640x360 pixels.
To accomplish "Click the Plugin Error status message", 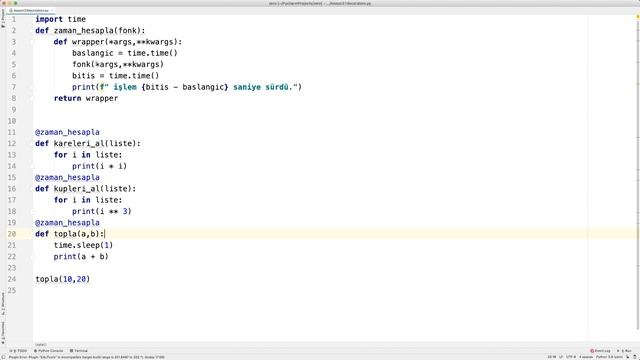I will click(x=87, y=357).
